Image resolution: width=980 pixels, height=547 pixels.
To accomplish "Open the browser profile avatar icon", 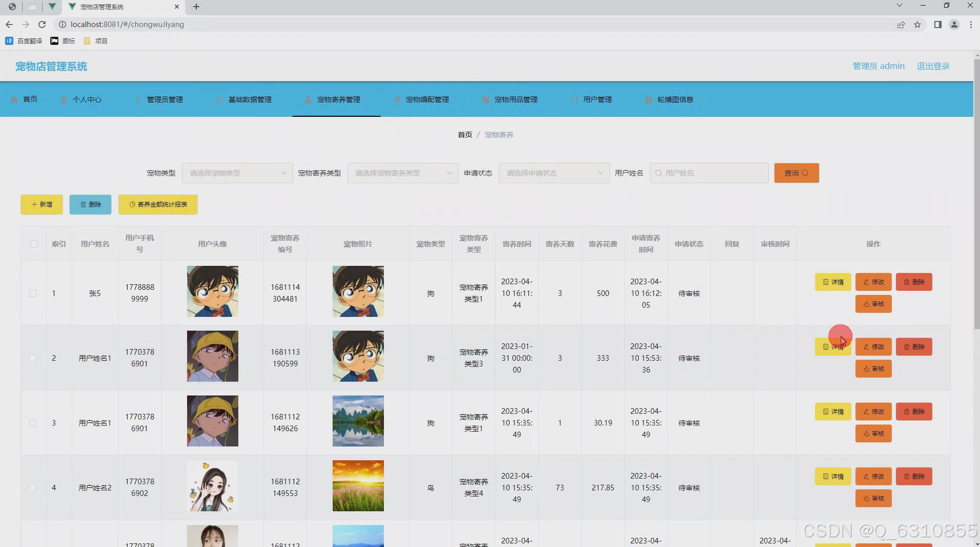I will coord(954,24).
